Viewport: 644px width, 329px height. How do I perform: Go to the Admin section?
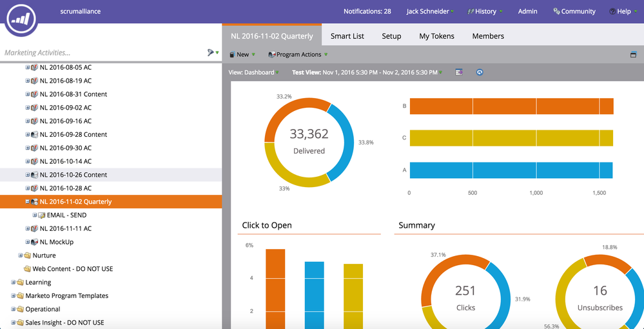tap(528, 12)
